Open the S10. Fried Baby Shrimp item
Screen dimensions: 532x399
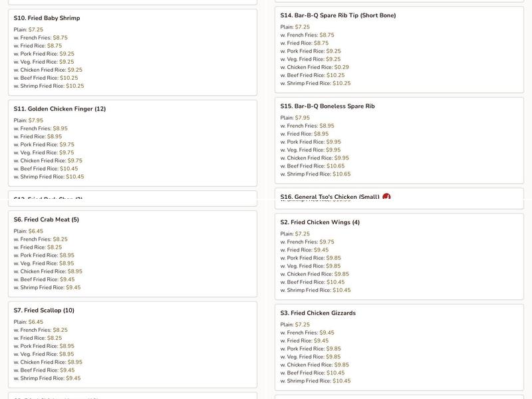point(132,53)
